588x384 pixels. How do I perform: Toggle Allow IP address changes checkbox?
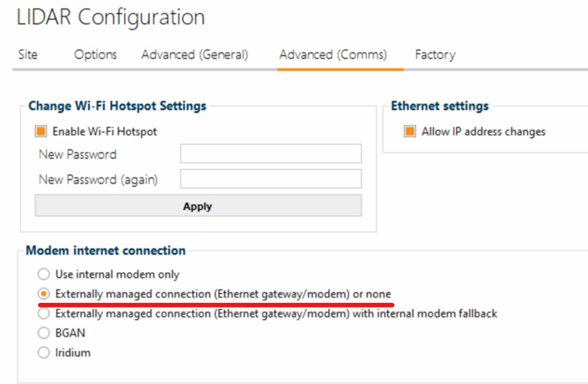[x=410, y=132]
